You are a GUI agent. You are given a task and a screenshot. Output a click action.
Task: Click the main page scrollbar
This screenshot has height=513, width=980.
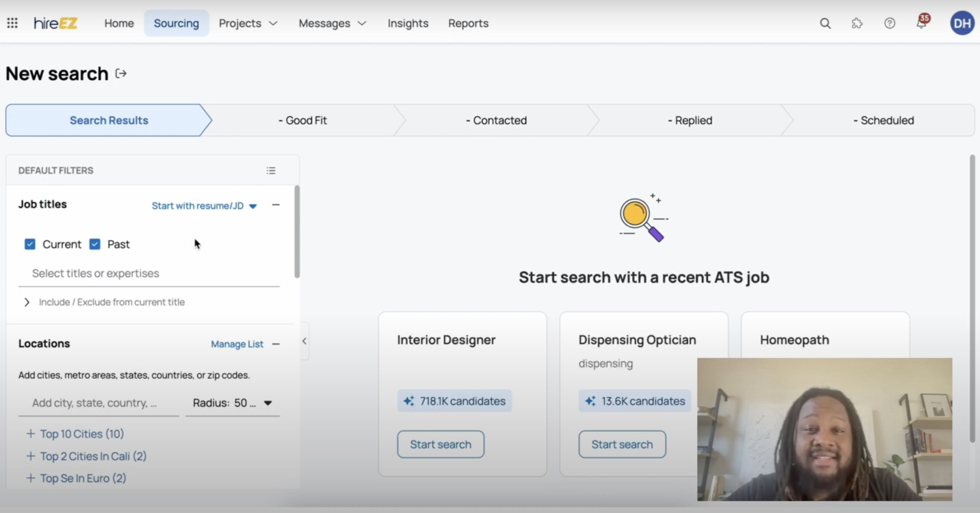(972, 299)
